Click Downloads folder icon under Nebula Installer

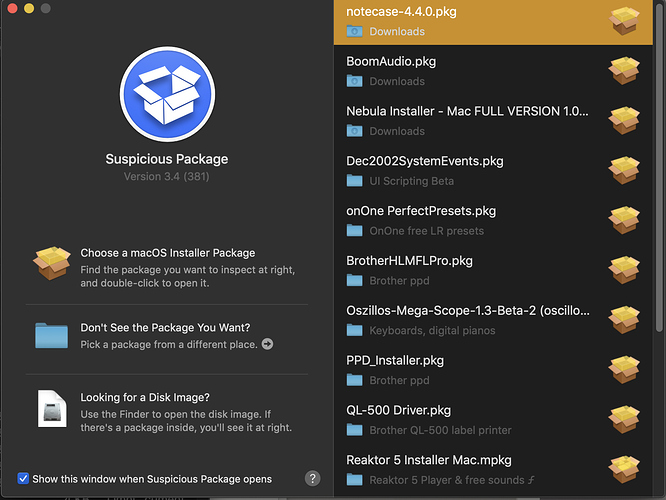(354, 131)
